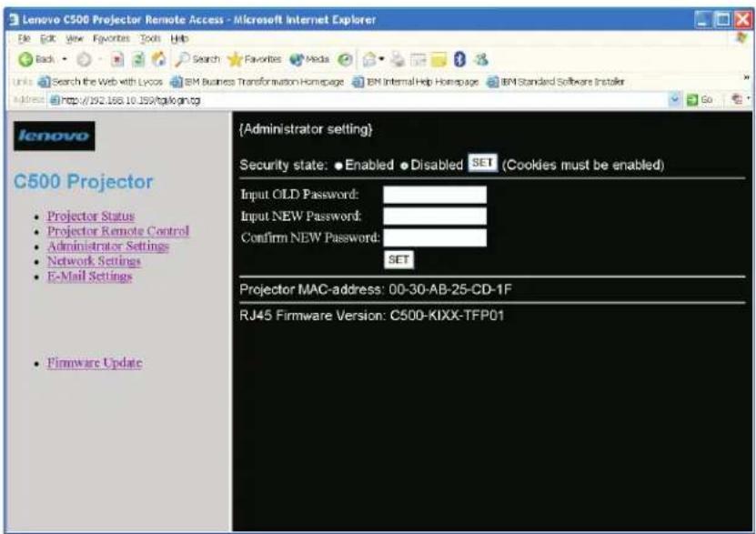756x534 pixels.
Task: Open the Mail icon dropdown arrow
Action: coord(381,59)
